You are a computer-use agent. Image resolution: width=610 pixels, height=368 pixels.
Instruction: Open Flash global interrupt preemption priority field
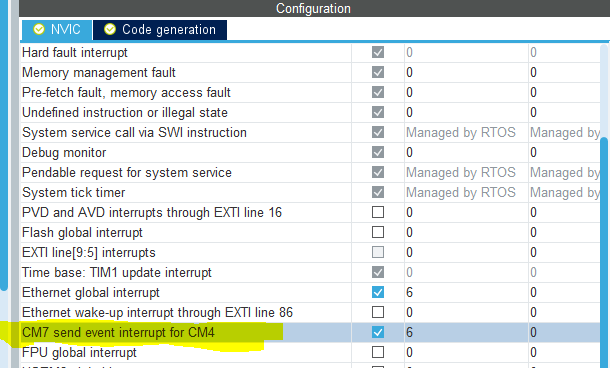tap(466, 232)
